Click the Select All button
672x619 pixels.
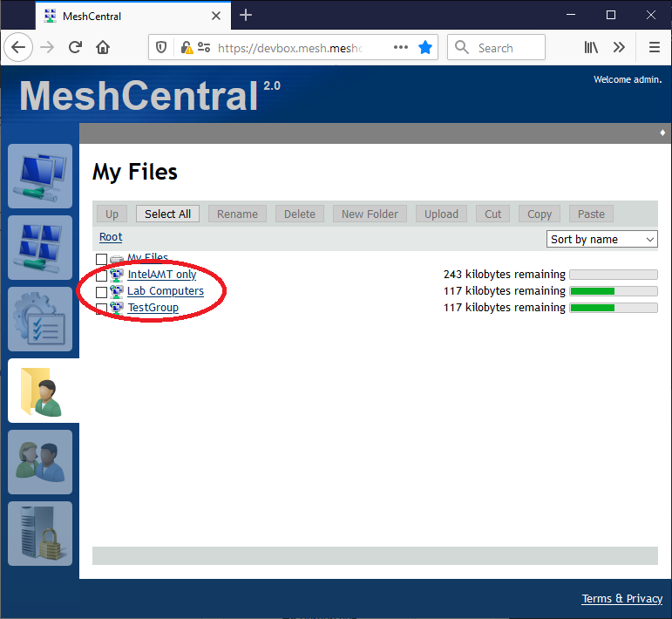(167, 214)
